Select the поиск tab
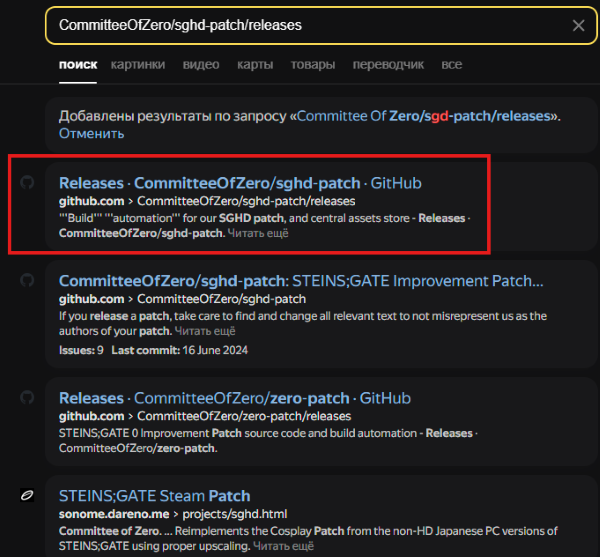This screenshot has width=600, height=557. 78,65
